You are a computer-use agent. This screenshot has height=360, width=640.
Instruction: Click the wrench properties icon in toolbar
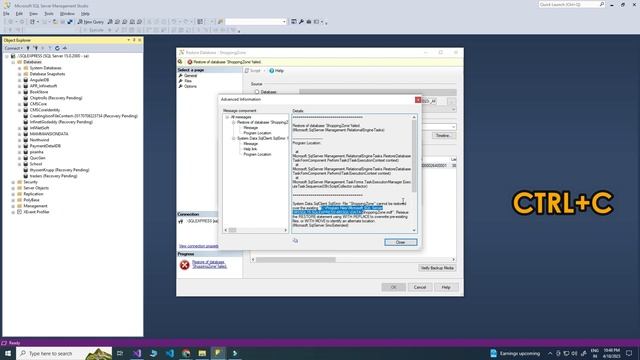click(x=301, y=22)
